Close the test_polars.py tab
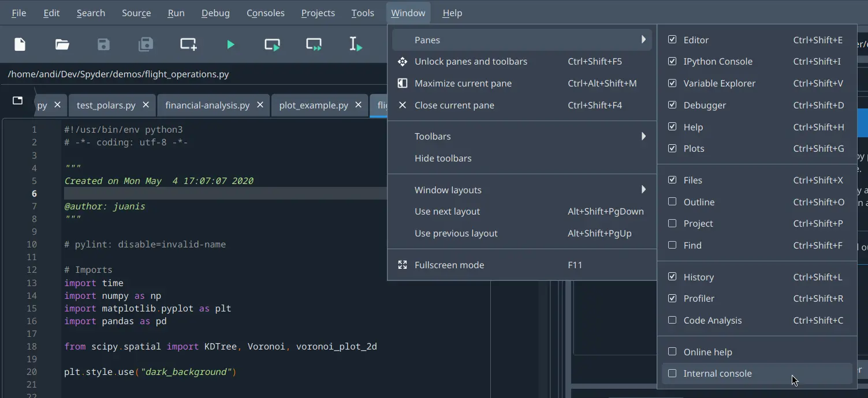This screenshot has width=868, height=398. pyautogui.click(x=146, y=105)
